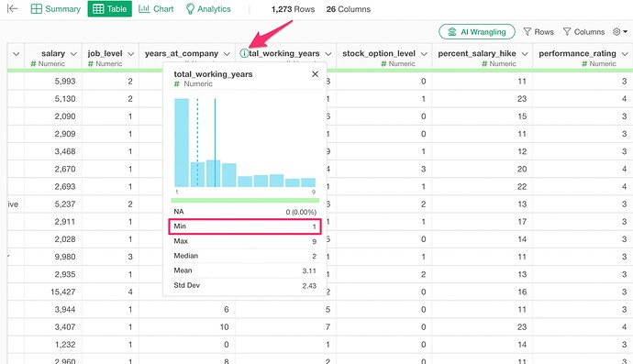
Task: Open the Columns filter
Action: point(583,32)
